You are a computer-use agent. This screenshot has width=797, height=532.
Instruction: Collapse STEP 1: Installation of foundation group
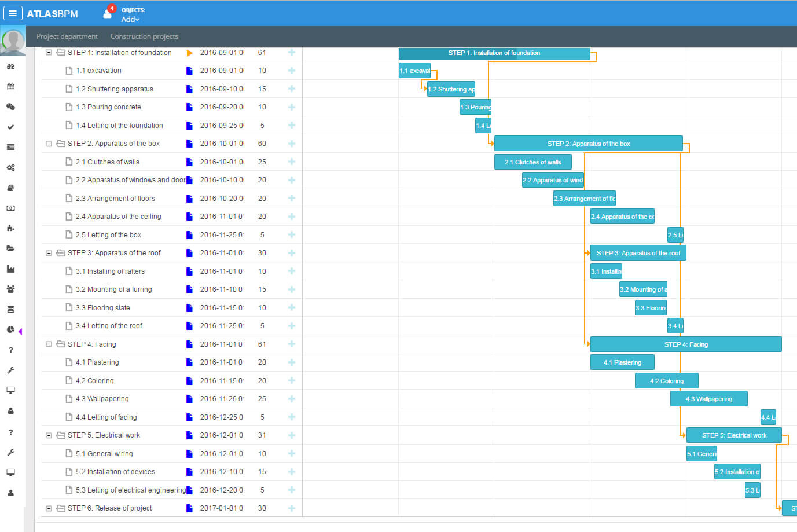point(49,53)
